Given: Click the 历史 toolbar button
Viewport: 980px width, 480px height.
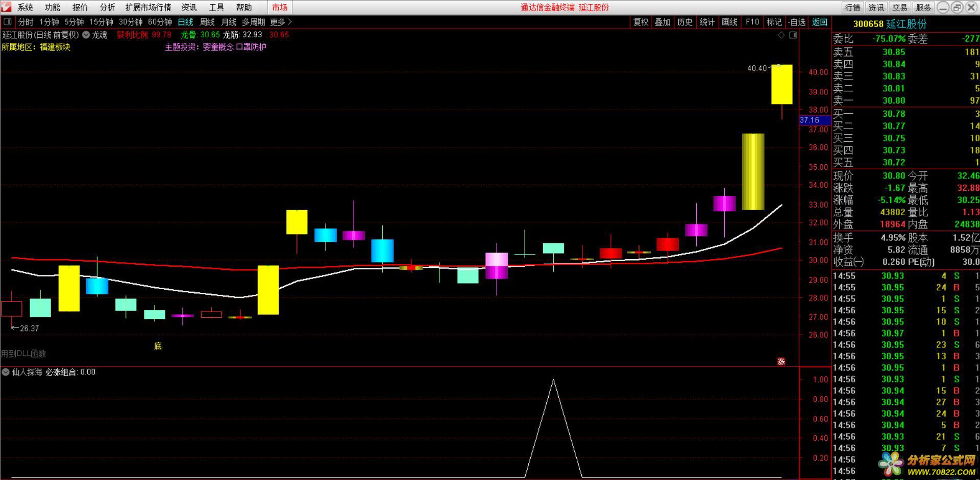Looking at the screenshot, I should click(x=685, y=22).
